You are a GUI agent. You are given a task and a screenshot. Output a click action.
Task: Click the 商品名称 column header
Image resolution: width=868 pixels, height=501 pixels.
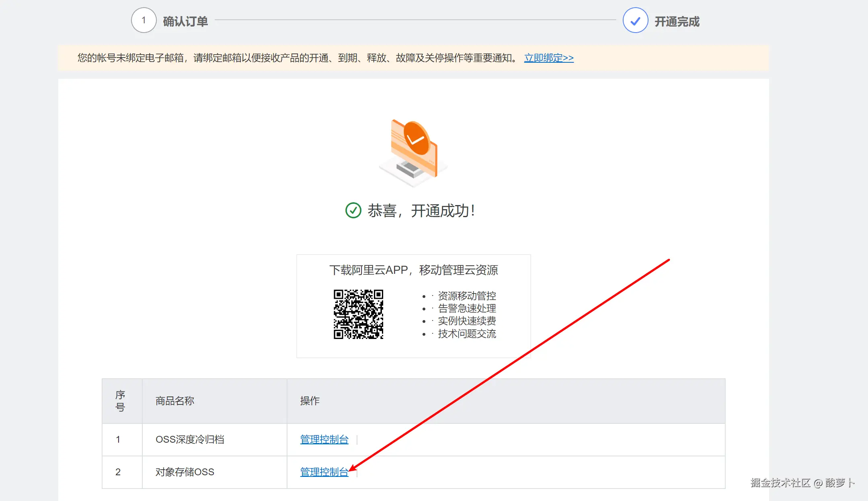point(175,401)
